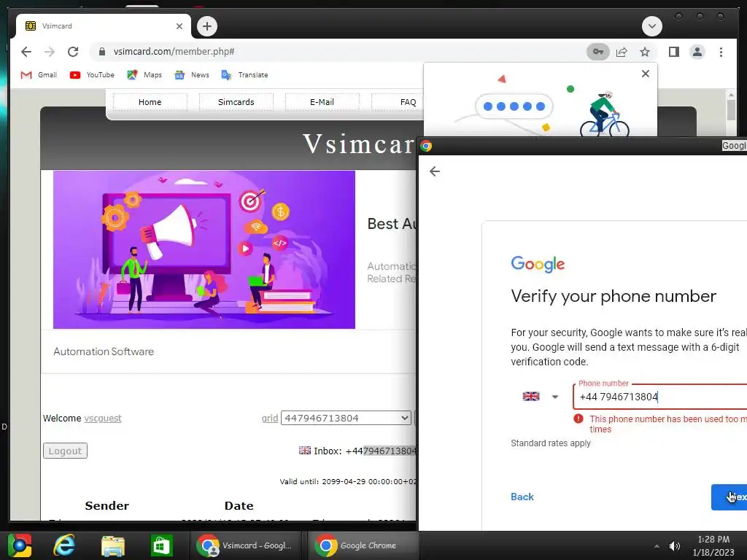Close the password popup bubble
747x560 pixels.
(645, 74)
